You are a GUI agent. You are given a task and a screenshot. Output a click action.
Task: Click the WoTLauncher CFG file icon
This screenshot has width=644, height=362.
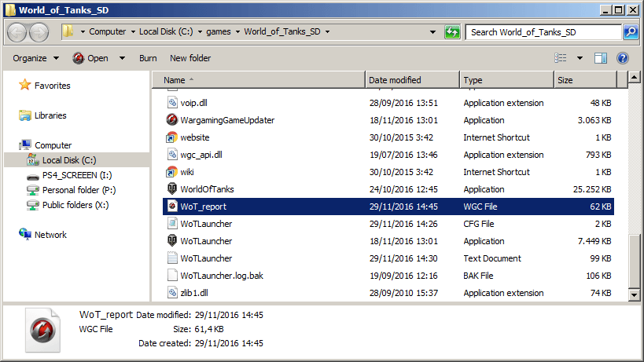[172, 224]
